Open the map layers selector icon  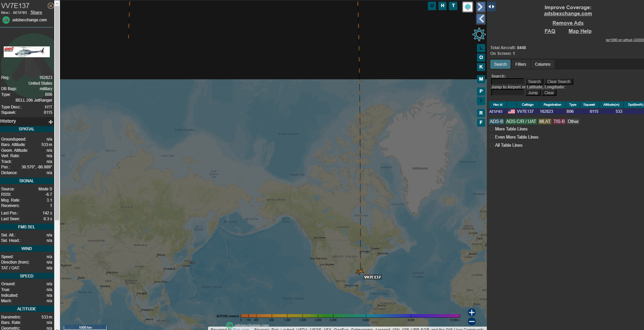[x=468, y=7]
